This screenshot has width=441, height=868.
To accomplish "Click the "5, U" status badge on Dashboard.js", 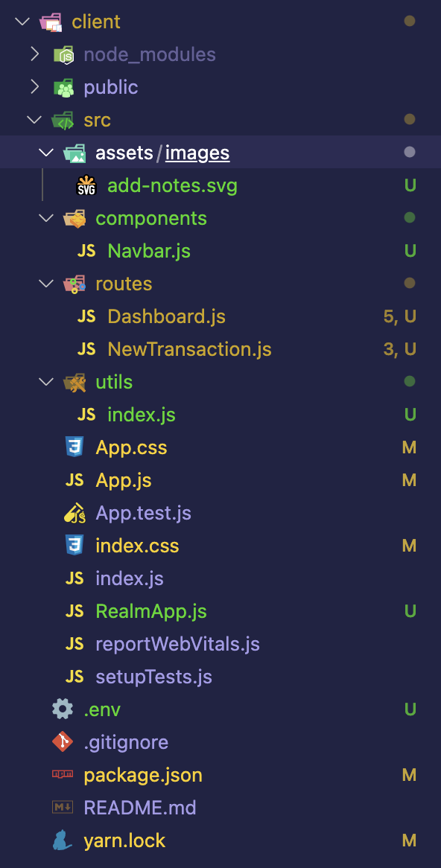I will point(399,316).
